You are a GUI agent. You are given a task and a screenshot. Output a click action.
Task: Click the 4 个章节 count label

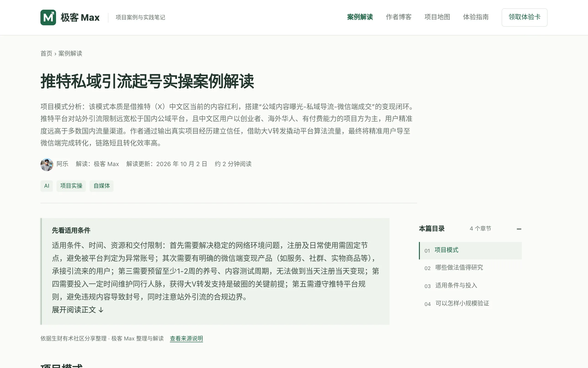point(480,229)
